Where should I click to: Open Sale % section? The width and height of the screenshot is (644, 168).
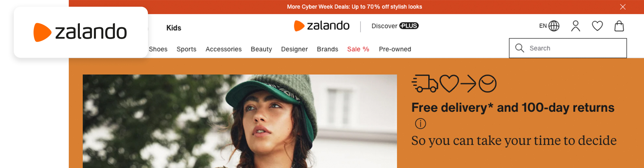point(358,49)
